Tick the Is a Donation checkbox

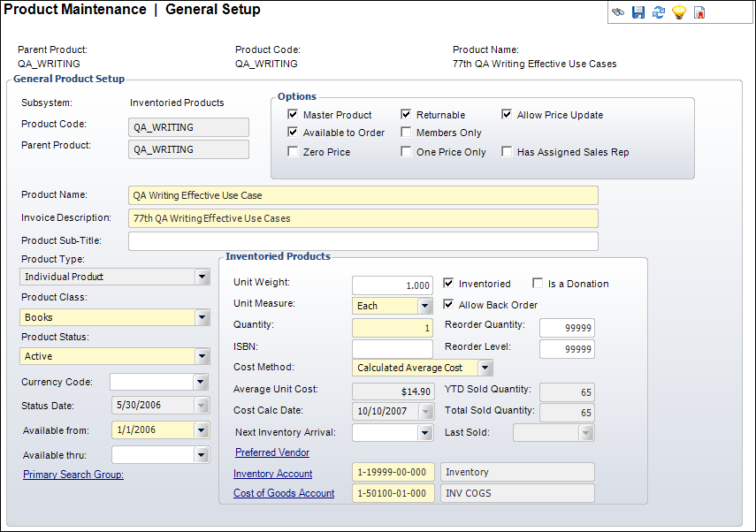tap(538, 284)
